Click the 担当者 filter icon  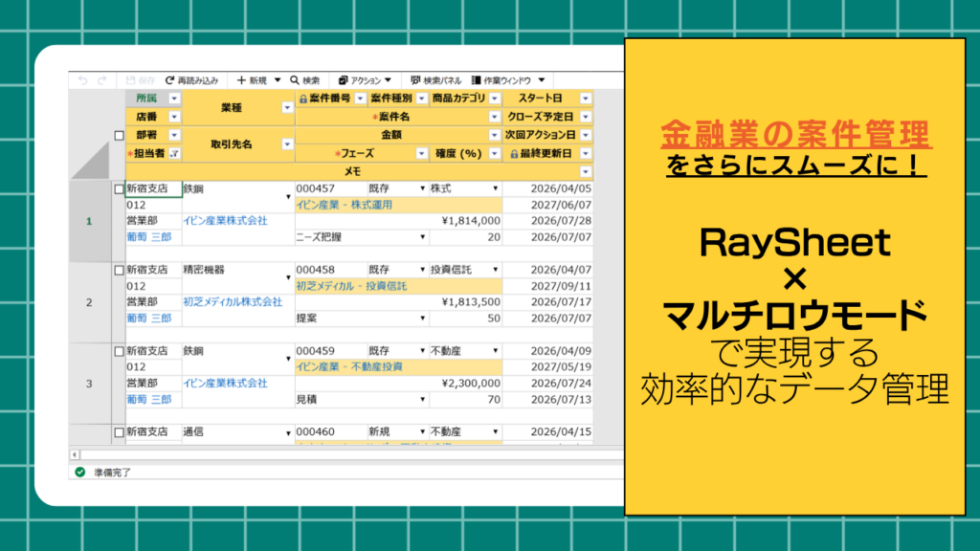click(x=174, y=154)
